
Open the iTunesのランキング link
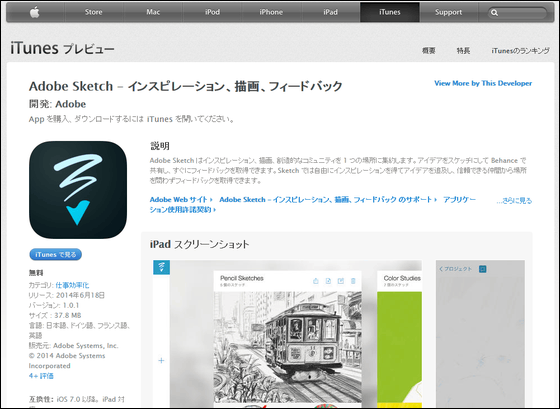pyautogui.click(x=520, y=51)
